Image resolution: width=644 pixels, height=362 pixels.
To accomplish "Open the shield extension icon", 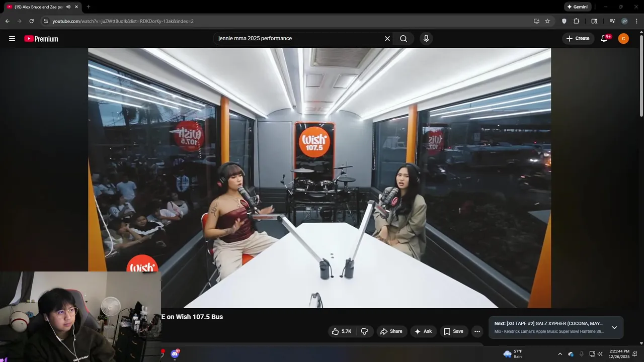I will click(x=564, y=21).
